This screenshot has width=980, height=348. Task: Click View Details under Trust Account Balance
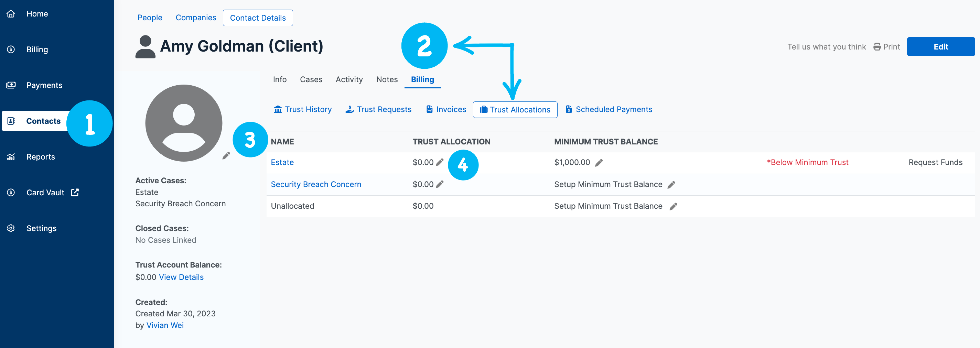pyautogui.click(x=181, y=277)
